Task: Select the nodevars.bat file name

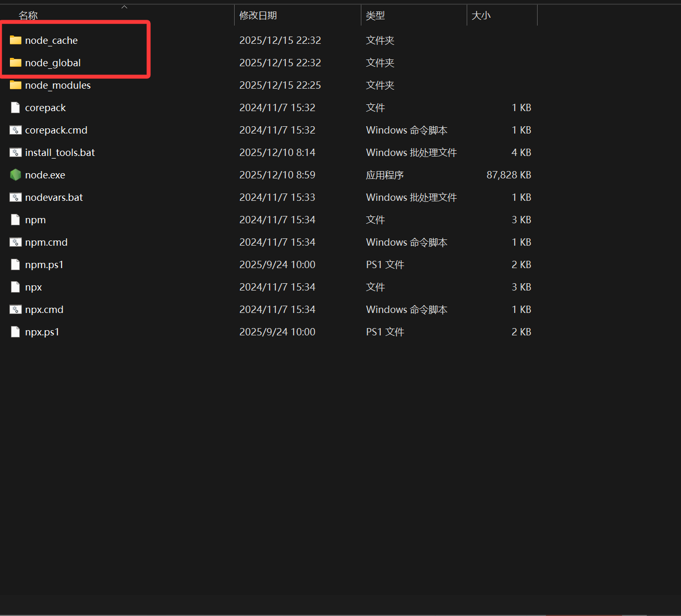Action: [54, 197]
